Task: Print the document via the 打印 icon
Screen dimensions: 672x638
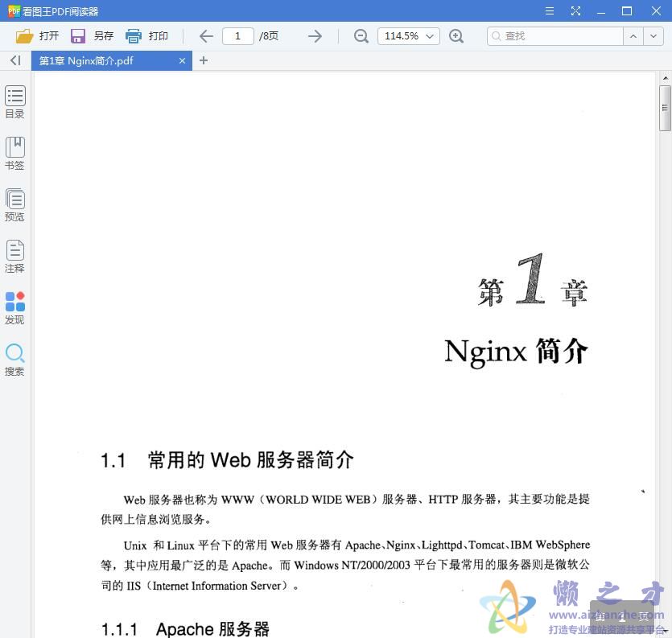Action: [x=147, y=35]
